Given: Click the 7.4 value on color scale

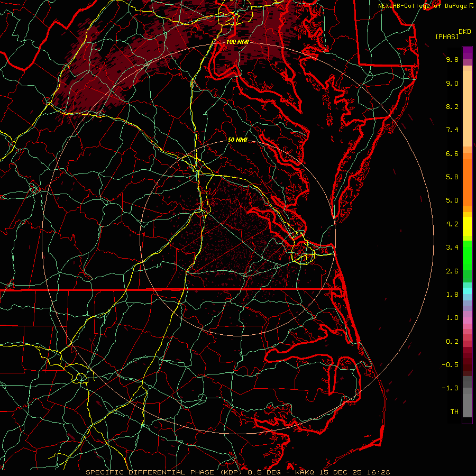Looking at the screenshot, I should 452,130.
